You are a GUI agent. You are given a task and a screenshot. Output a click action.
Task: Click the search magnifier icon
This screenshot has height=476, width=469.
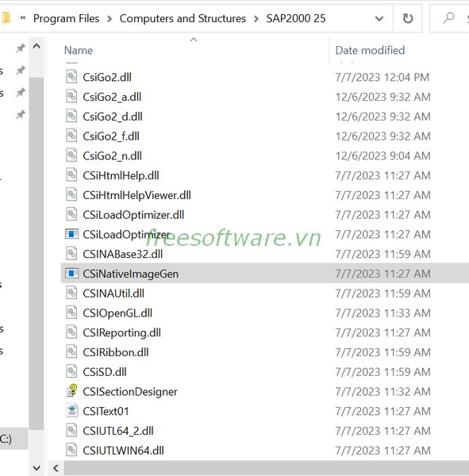click(x=448, y=18)
